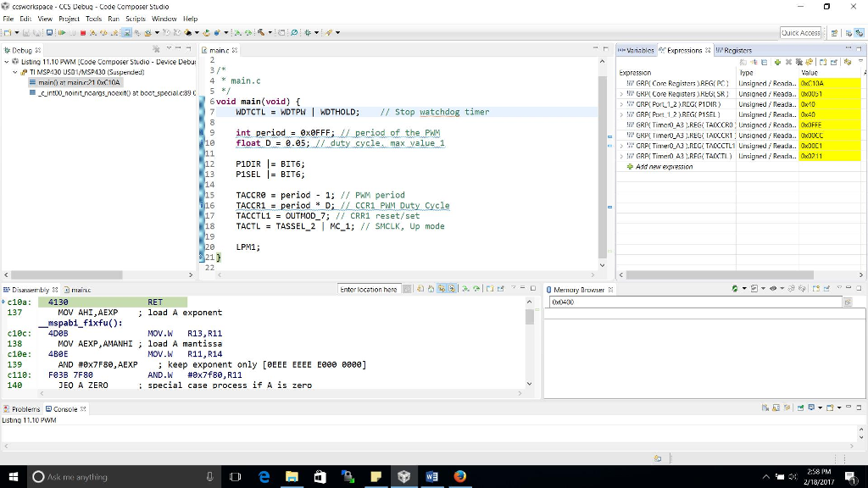Open Microsoft Edge from the taskbar
The width and height of the screenshot is (868, 488).
click(264, 476)
